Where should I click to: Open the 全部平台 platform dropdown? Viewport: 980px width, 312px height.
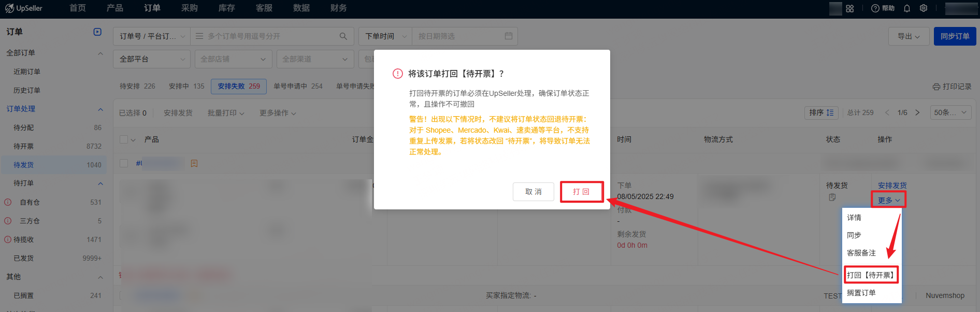click(x=152, y=59)
